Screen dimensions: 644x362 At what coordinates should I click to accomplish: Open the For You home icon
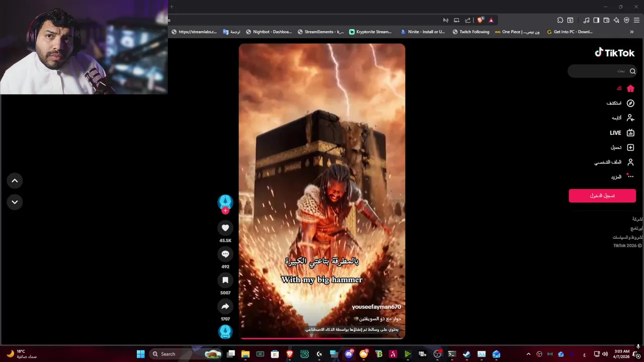pyautogui.click(x=630, y=88)
